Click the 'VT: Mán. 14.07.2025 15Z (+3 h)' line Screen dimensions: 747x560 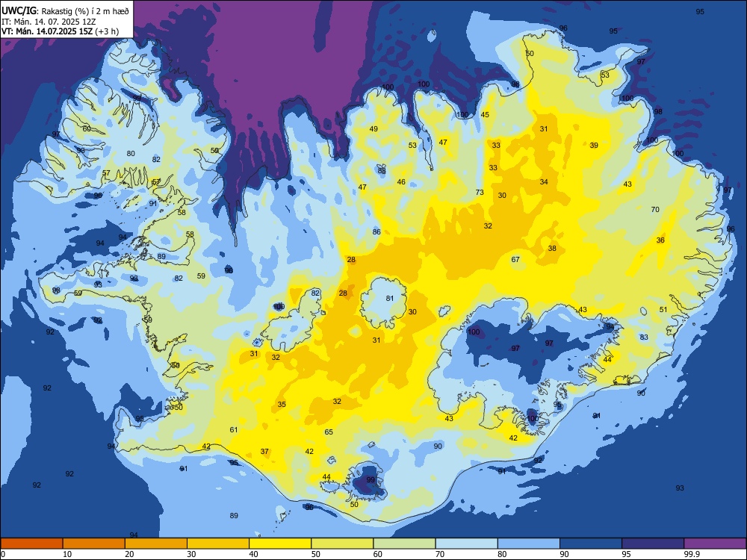click(60, 31)
